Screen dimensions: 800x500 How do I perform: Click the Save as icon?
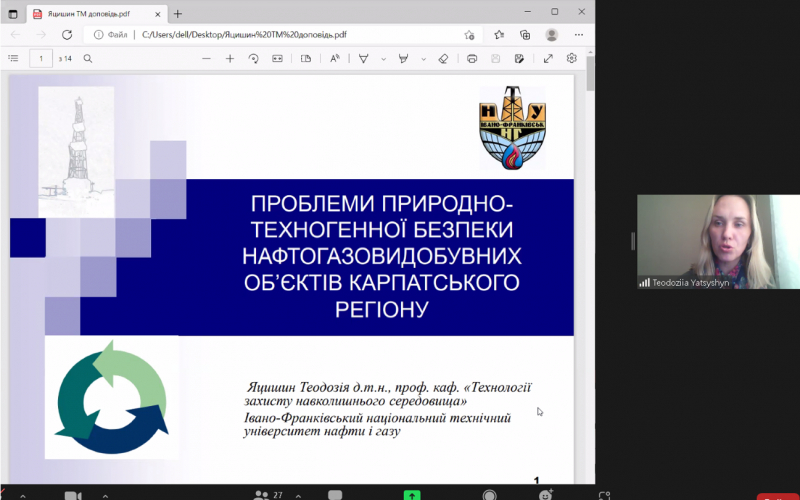point(519,59)
